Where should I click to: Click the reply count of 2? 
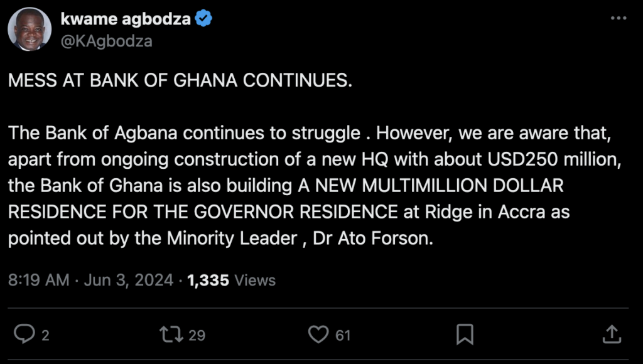click(x=45, y=335)
